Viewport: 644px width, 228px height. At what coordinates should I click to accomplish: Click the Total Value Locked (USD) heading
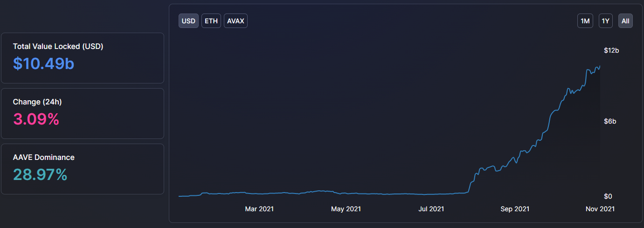click(58, 47)
